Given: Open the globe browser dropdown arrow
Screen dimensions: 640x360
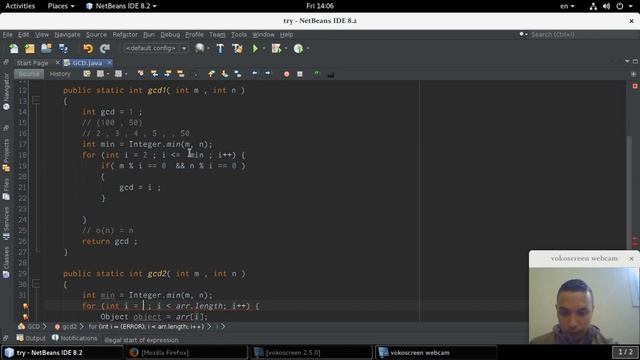Looking at the screenshot, I should coord(208,49).
